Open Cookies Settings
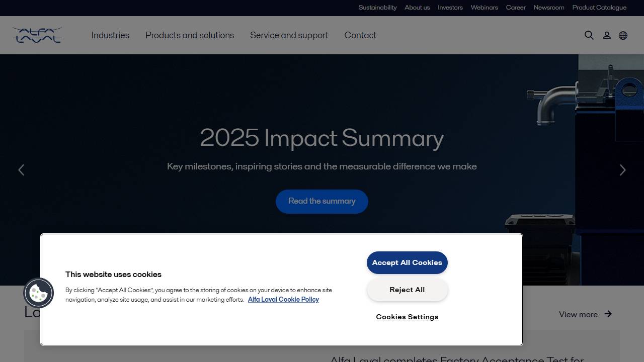Image resolution: width=644 pixels, height=362 pixels. click(407, 317)
